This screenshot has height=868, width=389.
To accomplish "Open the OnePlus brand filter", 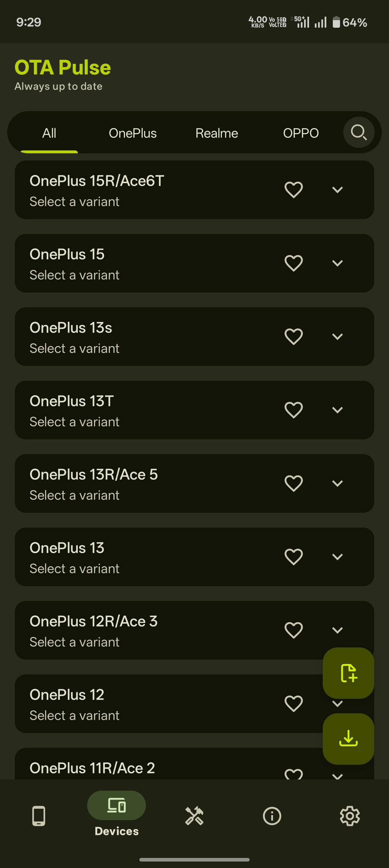I will (133, 132).
